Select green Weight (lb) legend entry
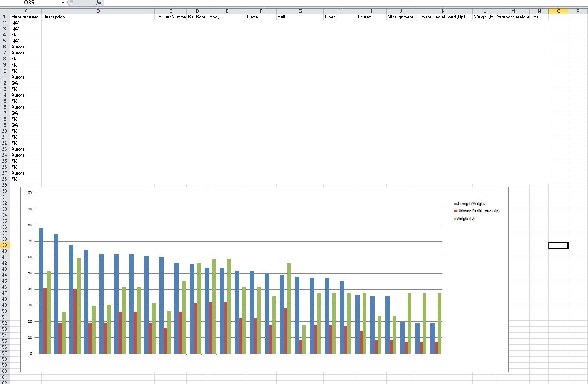This screenshot has width=588, height=384. coord(466,218)
